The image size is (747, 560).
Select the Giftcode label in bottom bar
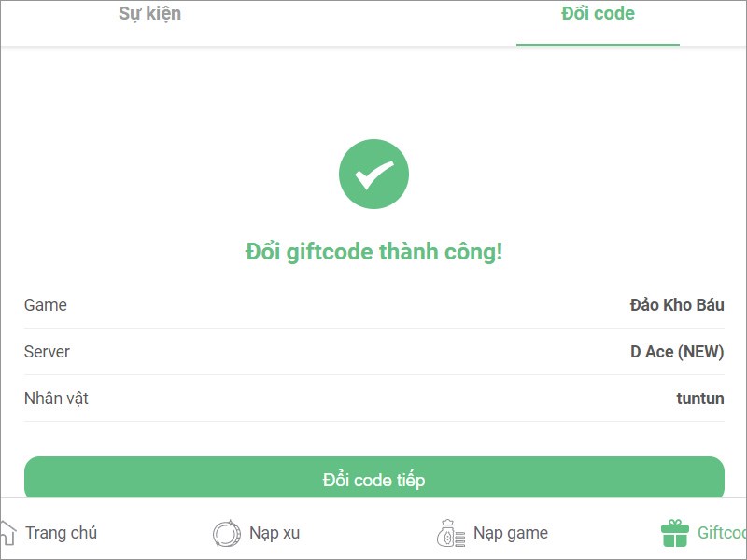722,533
